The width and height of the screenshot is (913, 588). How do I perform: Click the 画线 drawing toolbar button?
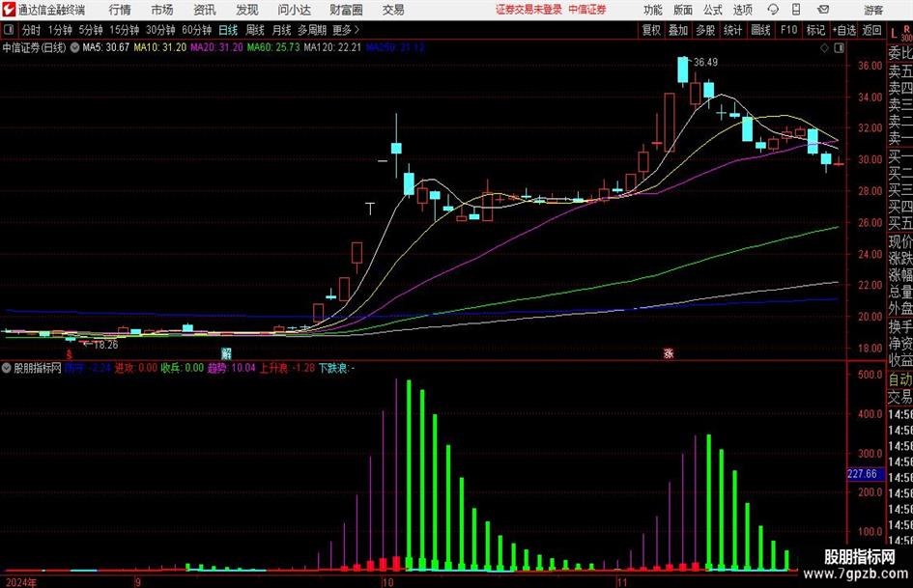point(760,30)
